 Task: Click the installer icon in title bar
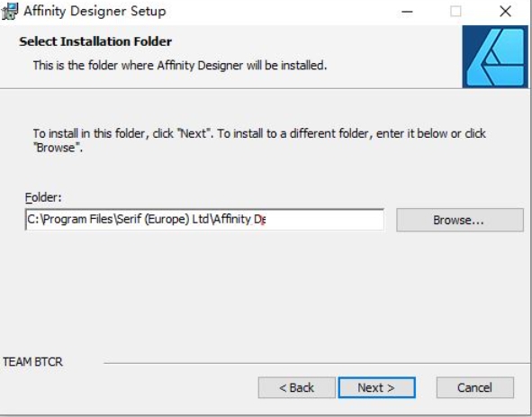click(10, 11)
